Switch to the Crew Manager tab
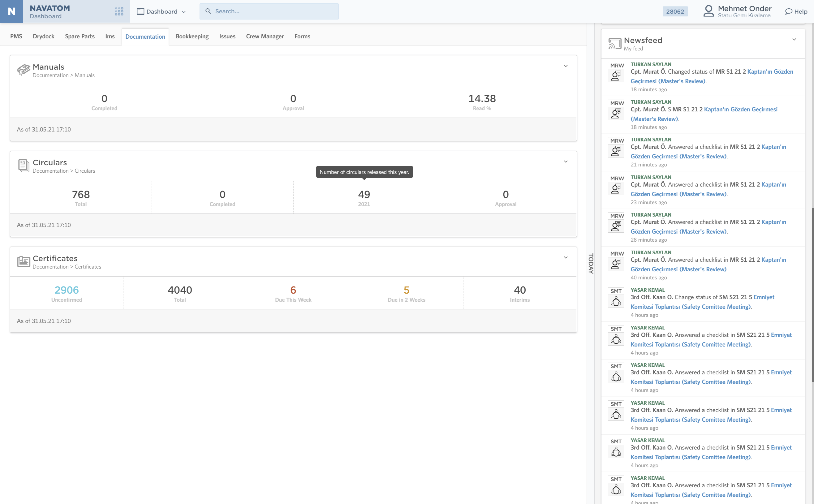 (265, 36)
